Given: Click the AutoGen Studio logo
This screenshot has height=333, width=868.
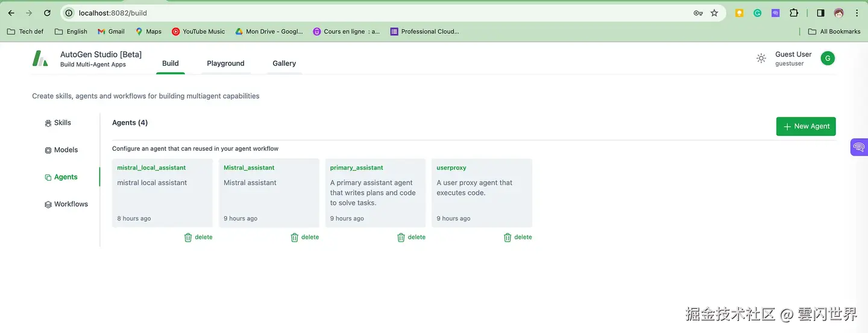Looking at the screenshot, I should pyautogui.click(x=40, y=59).
